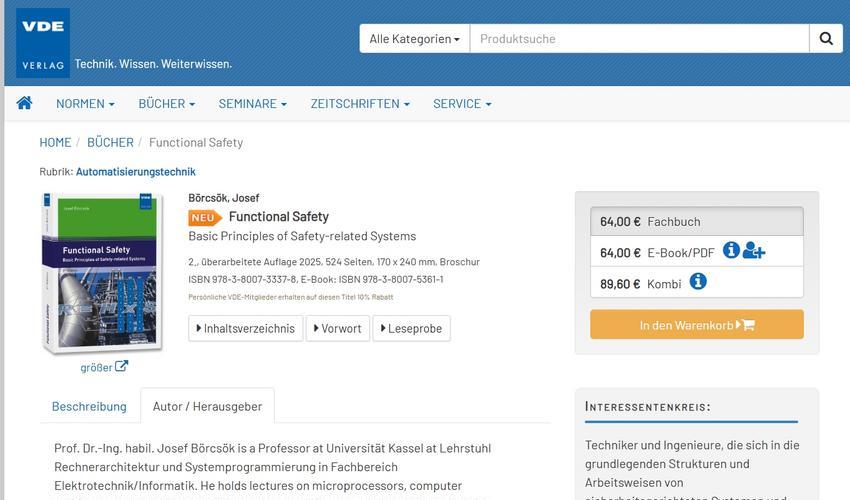Viewport: 850px width, 500px height.
Task: Click the VDE-Mitglieder 10% Rabatt note
Action: click(291, 297)
